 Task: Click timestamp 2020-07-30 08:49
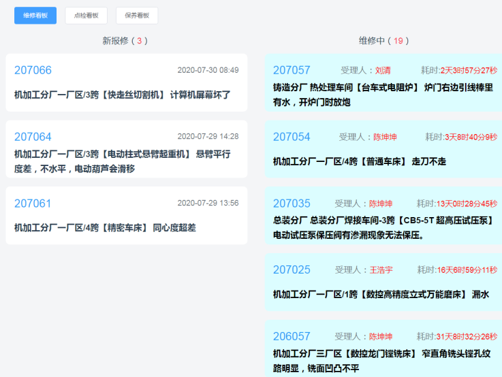[x=208, y=70]
